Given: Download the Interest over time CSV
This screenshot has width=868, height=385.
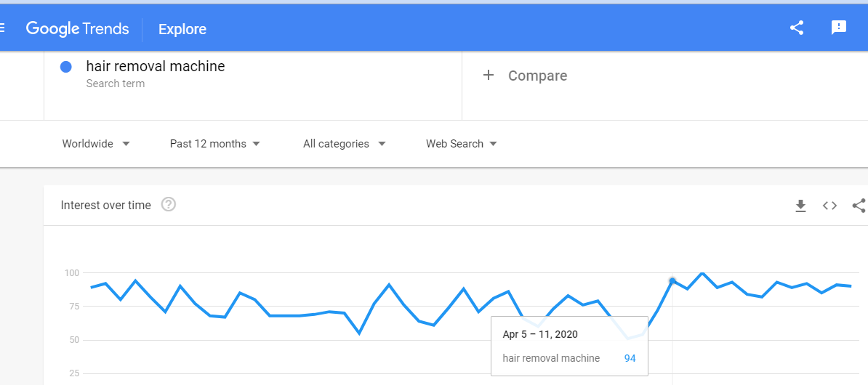Looking at the screenshot, I should point(800,206).
